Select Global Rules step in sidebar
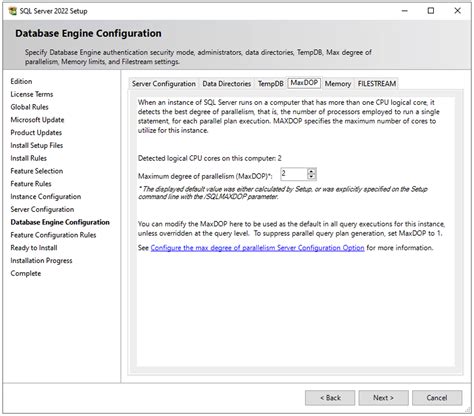Image resolution: width=474 pixels, height=416 pixels. point(29,107)
